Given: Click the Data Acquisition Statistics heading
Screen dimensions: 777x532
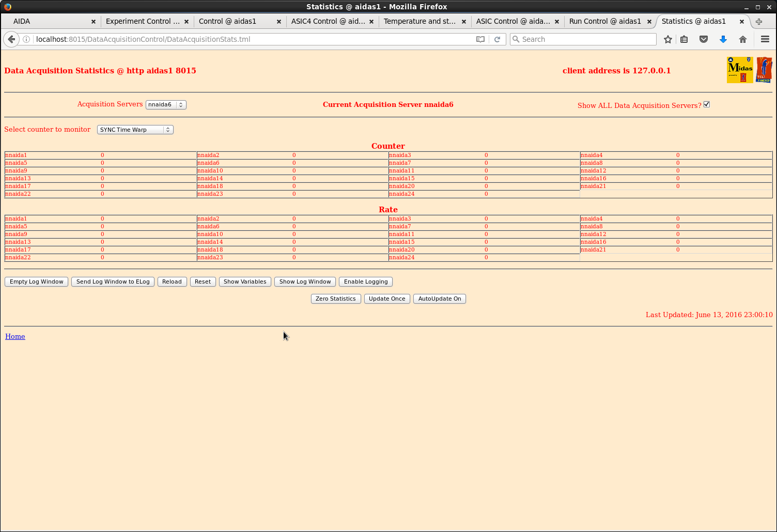Looking at the screenshot, I should point(100,71).
